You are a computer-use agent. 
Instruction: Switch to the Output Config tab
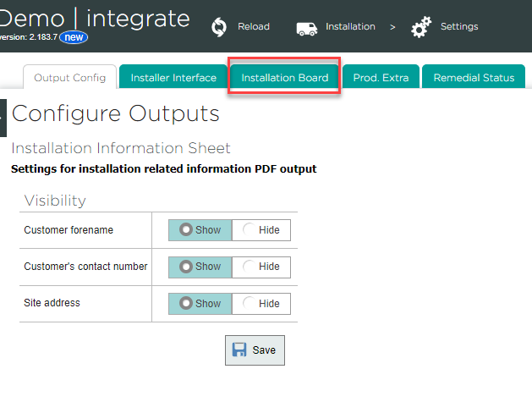coord(69,77)
